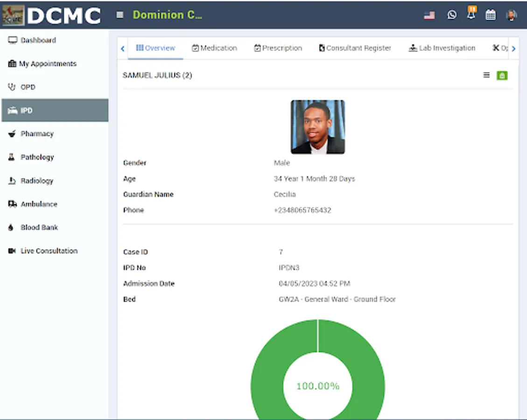Open the patient options list icon
The height and width of the screenshot is (420, 527).
(x=486, y=75)
